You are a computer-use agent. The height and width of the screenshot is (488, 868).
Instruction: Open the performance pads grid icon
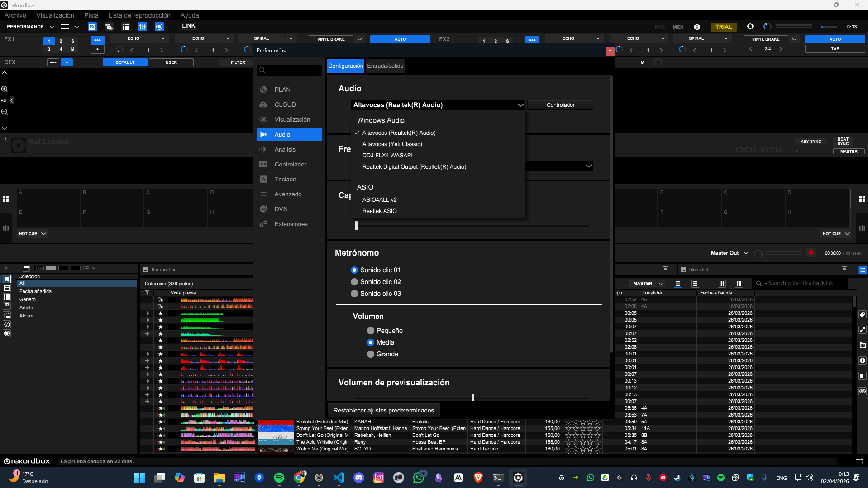click(x=125, y=27)
